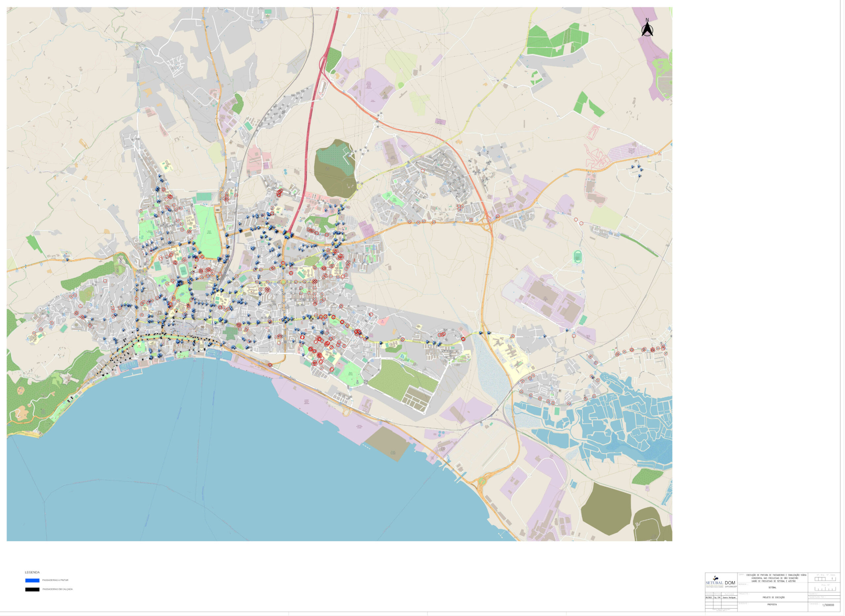Click the DOM department text
The height and width of the screenshot is (616, 845).
click(x=730, y=582)
